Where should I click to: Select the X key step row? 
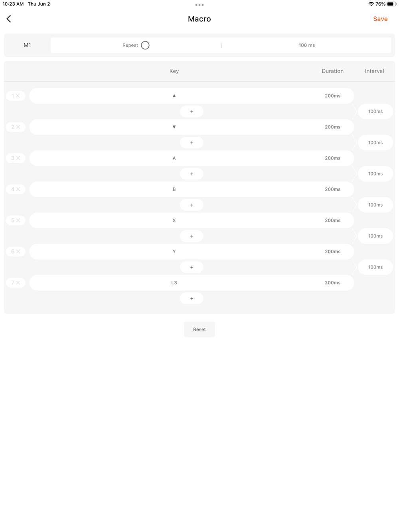coord(192,220)
